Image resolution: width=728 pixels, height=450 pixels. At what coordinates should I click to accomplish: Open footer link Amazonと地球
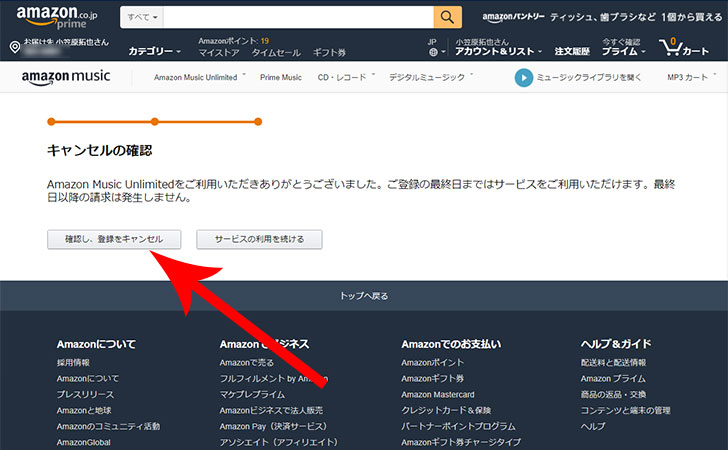point(84,411)
